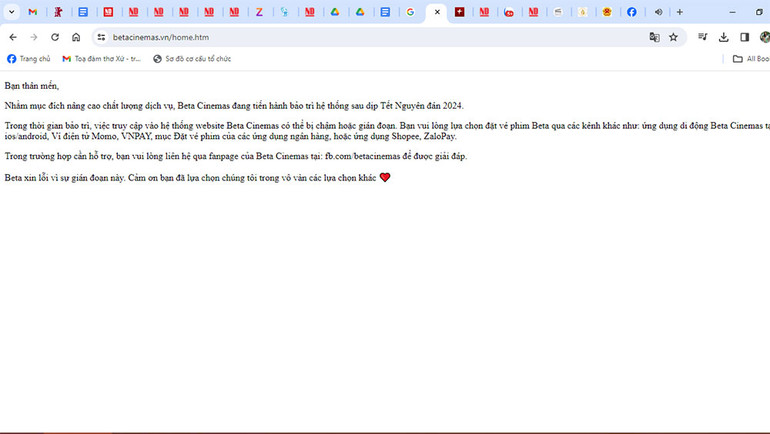Open the Trang chủ Facebook bookmark

tap(28, 59)
